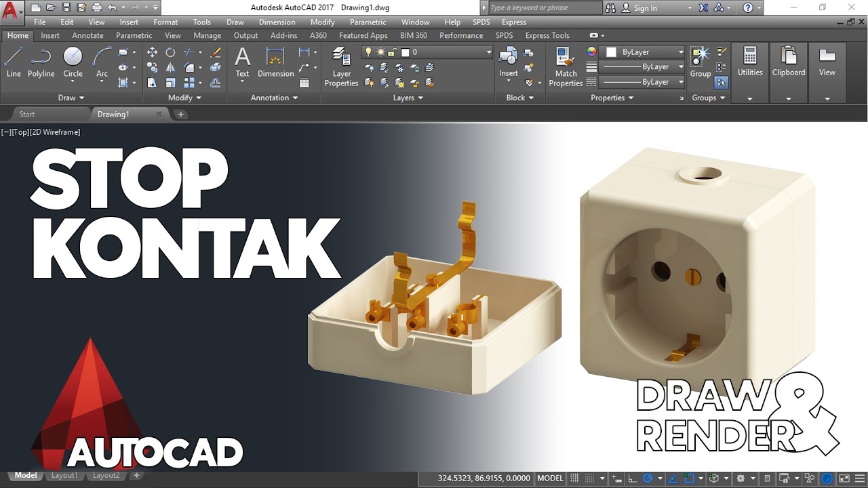Screen dimensions: 868x488
Task: Click the Offset tool icon
Action: pyautogui.click(x=216, y=83)
